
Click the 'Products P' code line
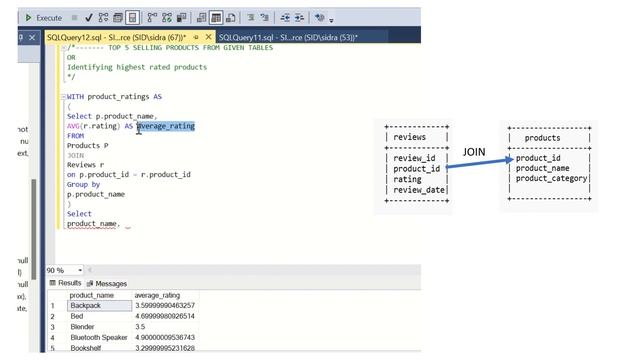pos(88,146)
